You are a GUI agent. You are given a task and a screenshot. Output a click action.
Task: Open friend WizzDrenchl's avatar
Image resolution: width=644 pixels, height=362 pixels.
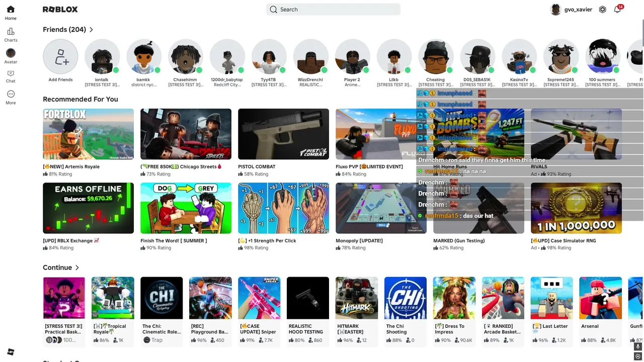pyautogui.click(x=310, y=57)
